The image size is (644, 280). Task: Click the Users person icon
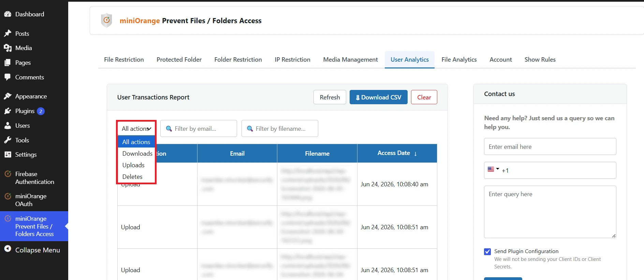click(x=8, y=126)
